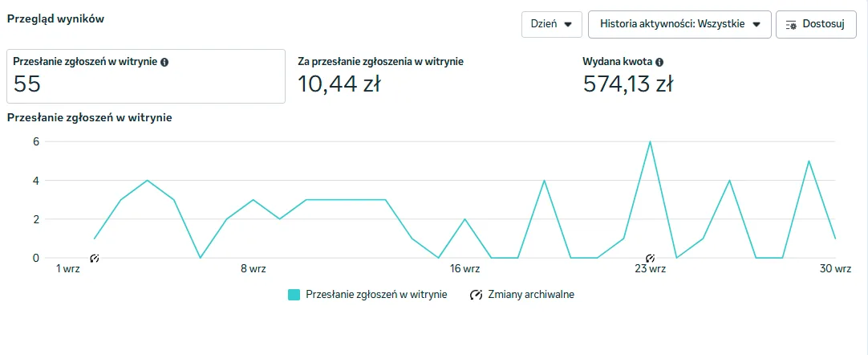Select the Wydana kwota metric
This screenshot has width=868, height=355.
click(x=628, y=75)
